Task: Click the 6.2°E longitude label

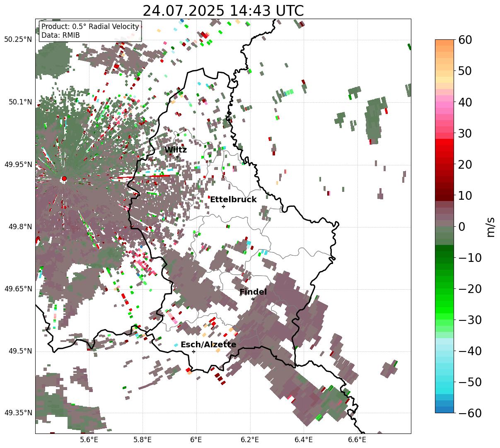Action: (x=250, y=440)
